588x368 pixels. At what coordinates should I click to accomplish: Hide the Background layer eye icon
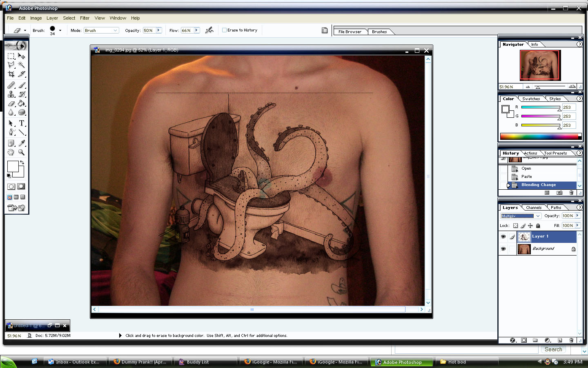503,249
